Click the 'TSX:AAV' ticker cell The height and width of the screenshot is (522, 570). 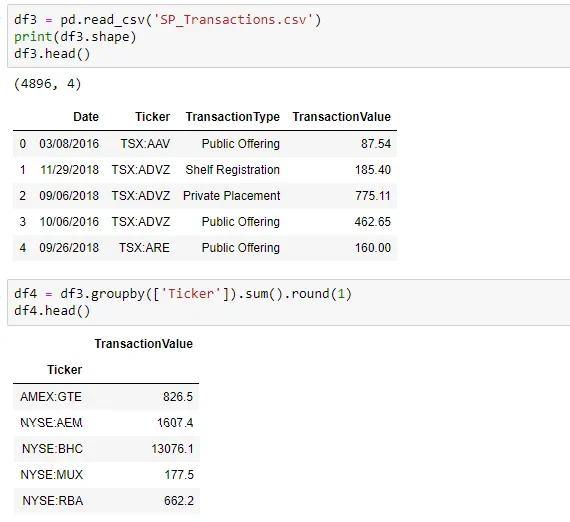(x=145, y=144)
